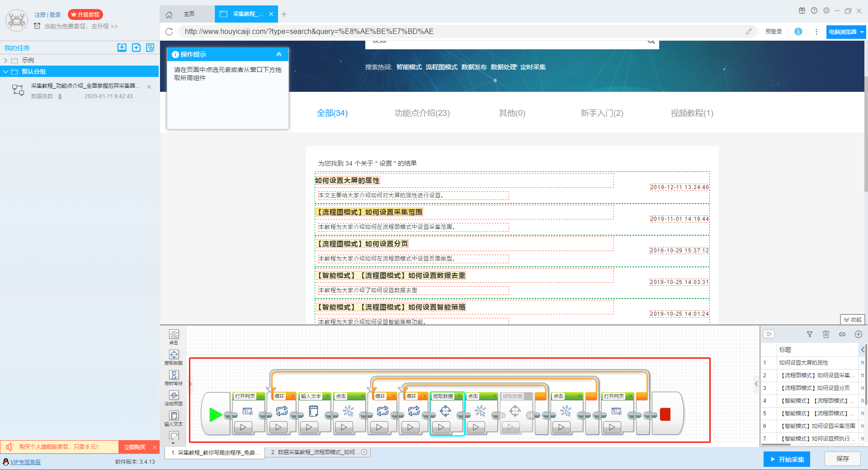Screen dimensions: 868x470
Task: Click the data panel collapse arrow
Action: tap(756, 384)
